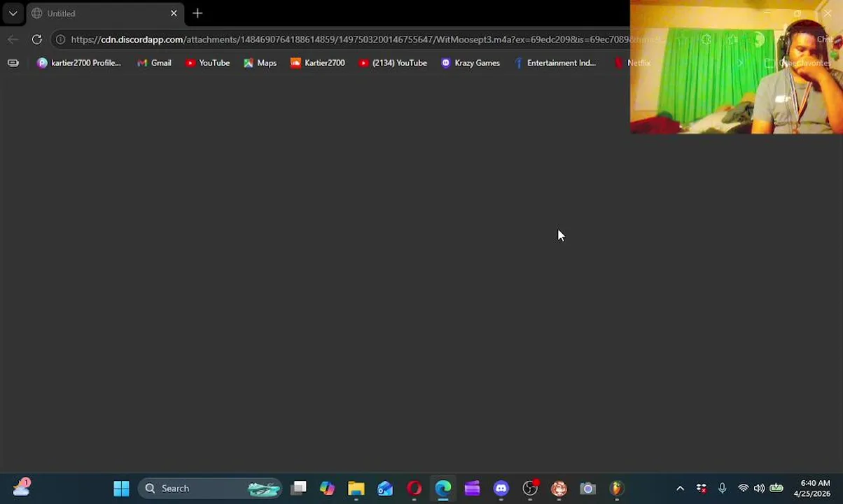Open File Explorer from the taskbar
843x504 pixels.
tap(356, 488)
